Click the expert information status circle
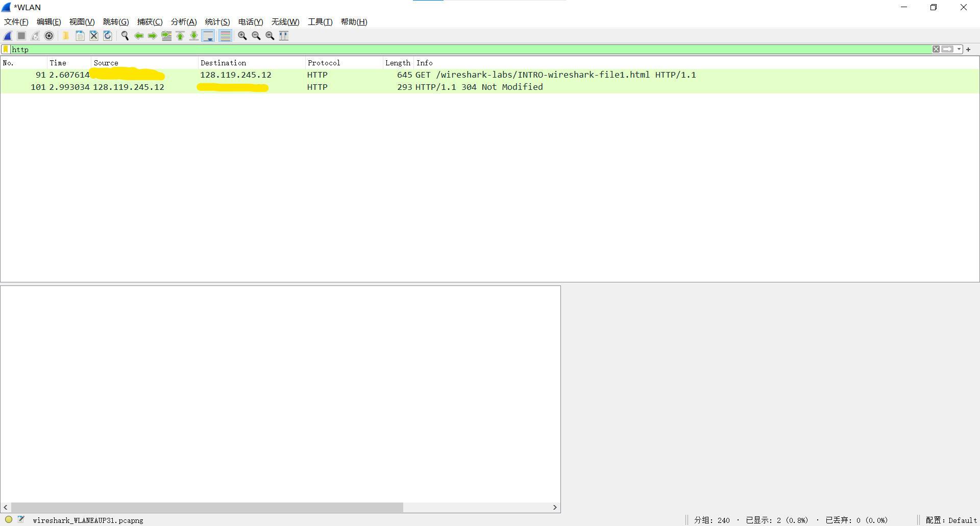This screenshot has width=980, height=526. click(x=9, y=519)
